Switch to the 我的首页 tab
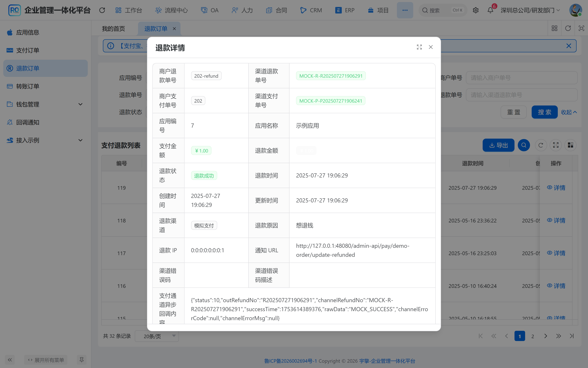 point(114,29)
